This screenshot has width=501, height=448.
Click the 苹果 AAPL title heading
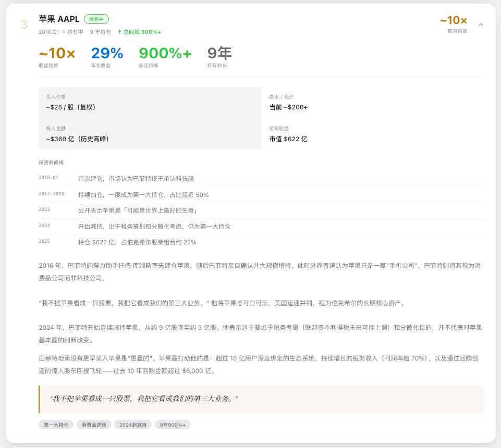click(x=59, y=19)
